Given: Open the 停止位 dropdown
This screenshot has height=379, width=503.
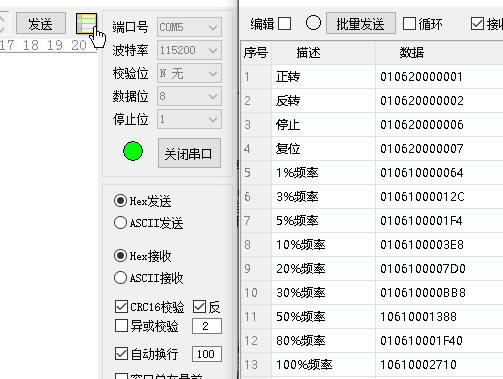Looking at the screenshot, I should 189,119.
